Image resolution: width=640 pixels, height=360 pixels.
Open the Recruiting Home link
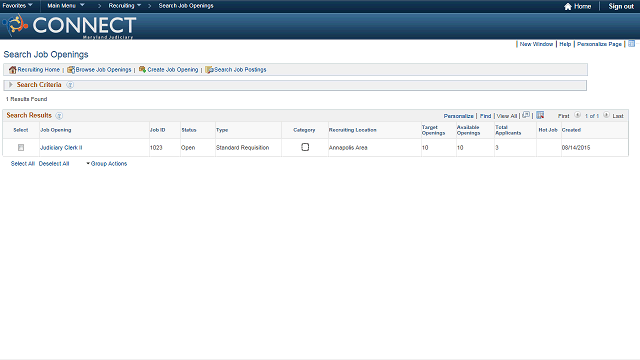pyautogui.click(x=38, y=70)
